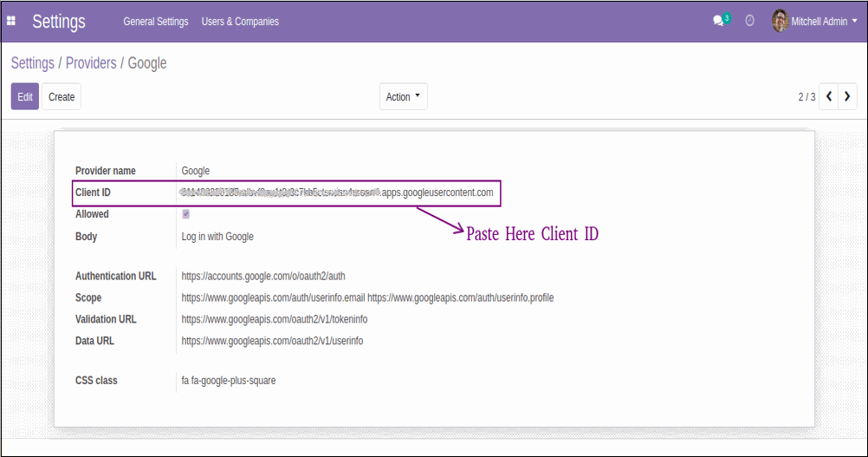Screen dimensions: 868x457
Task: Go to previous record arrow
Action: (829, 96)
